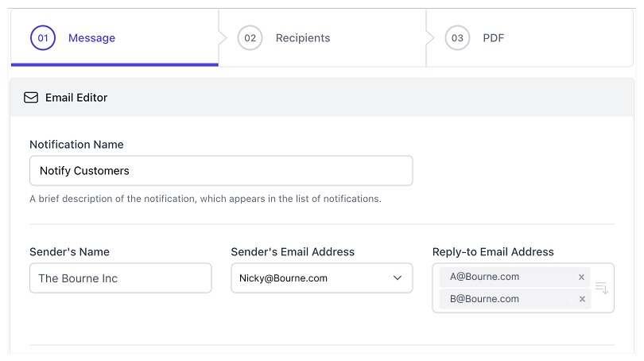Image resolution: width=644 pixels, height=361 pixels.
Task: Click the 02 step number circle
Action: [x=250, y=38]
